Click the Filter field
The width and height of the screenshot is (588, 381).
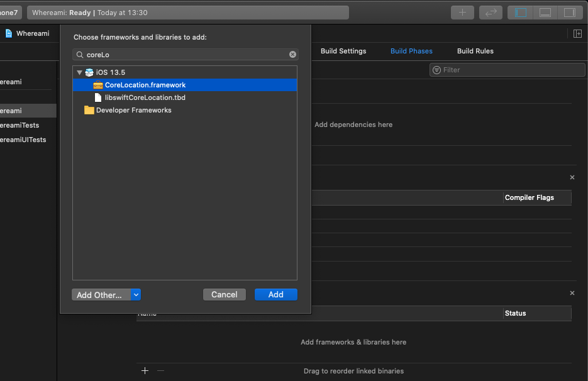pos(508,70)
